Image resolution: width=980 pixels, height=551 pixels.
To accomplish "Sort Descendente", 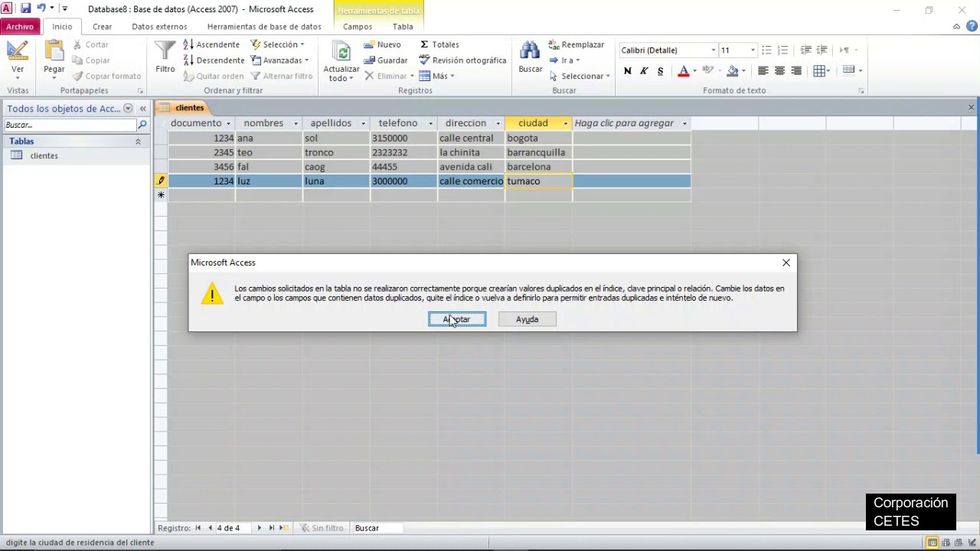I will click(214, 60).
